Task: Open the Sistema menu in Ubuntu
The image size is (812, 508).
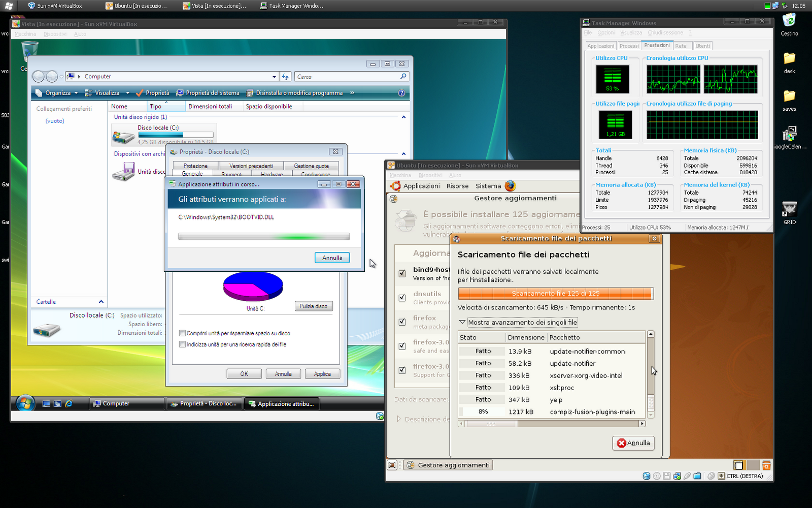Action: pyautogui.click(x=488, y=186)
